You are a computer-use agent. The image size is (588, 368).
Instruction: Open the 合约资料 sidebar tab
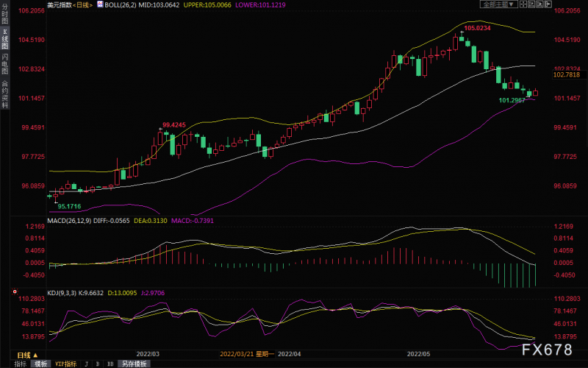[x=4, y=94]
